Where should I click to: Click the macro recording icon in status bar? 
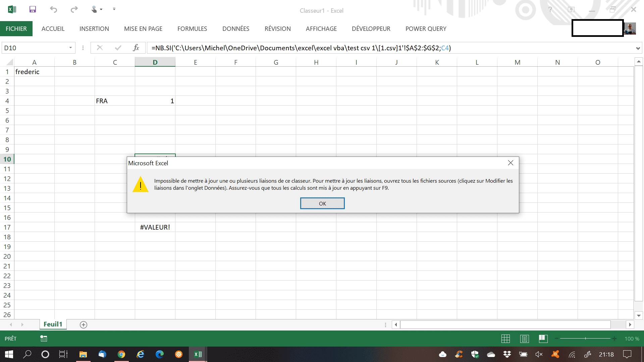pos(44,339)
